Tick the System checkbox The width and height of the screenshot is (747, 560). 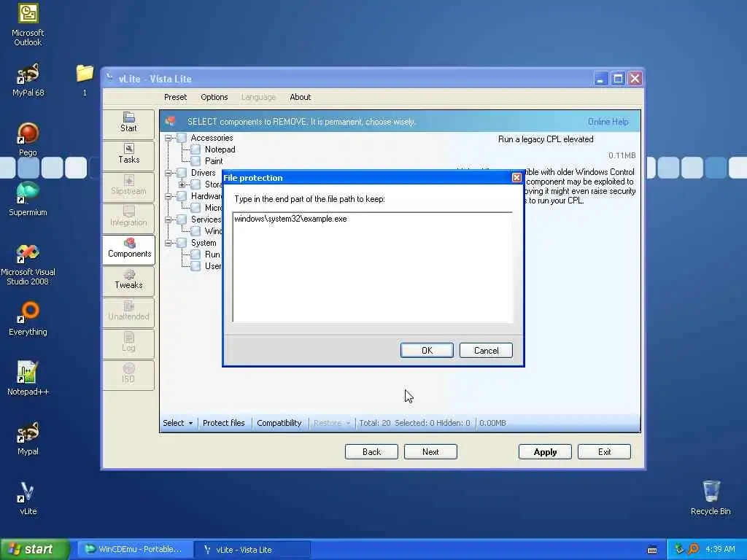tap(182, 243)
